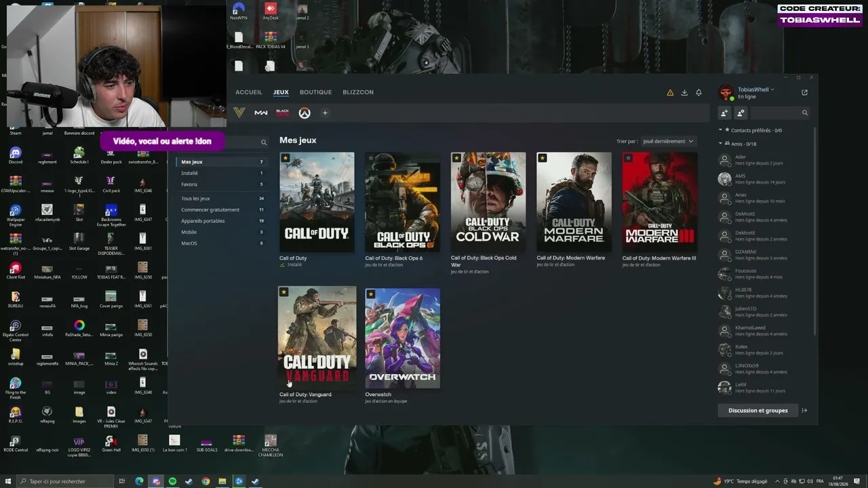Select 'Installé' filter in sidebar
Screen dimensions: 868x488
pos(221,173)
